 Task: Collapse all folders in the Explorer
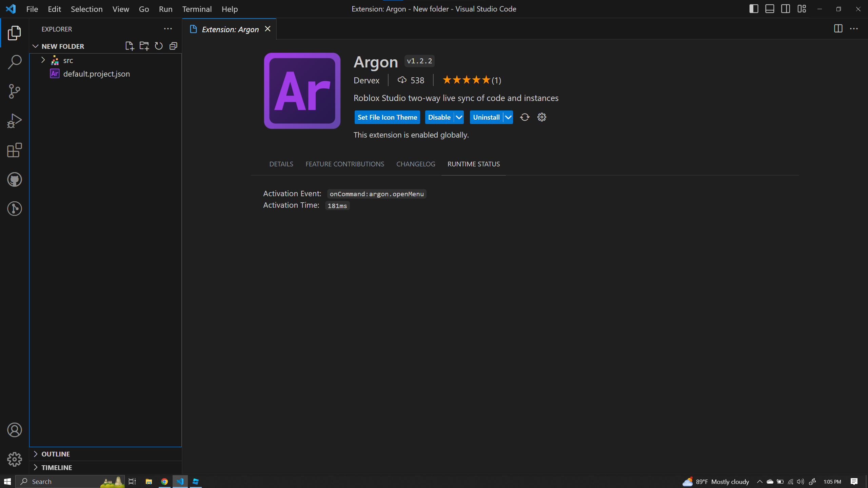coord(173,46)
